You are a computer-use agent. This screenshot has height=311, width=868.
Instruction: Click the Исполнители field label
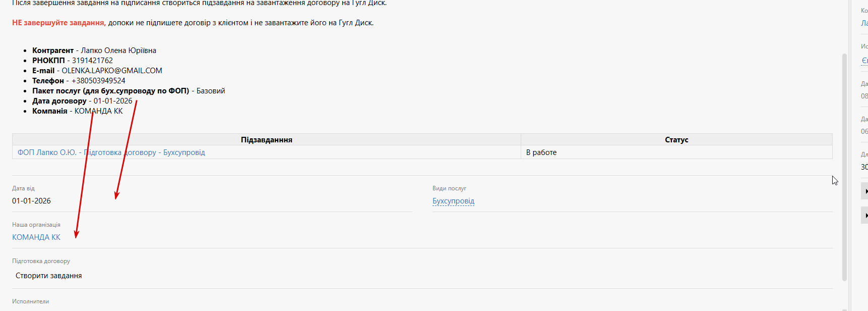coord(31,301)
